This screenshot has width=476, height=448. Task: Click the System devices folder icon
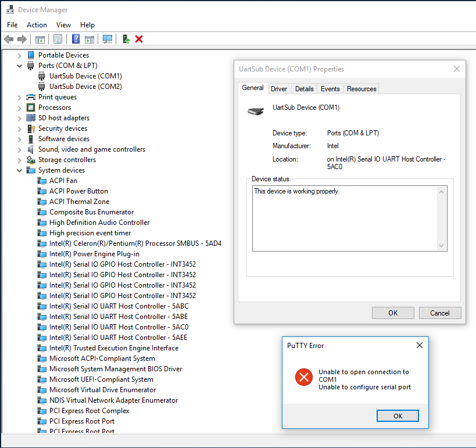tap(31, 170)
